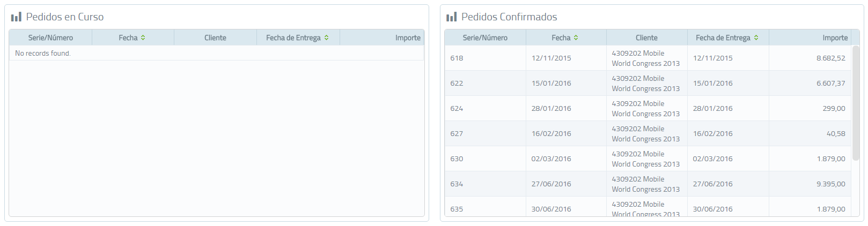The height and width of the screenshot is (226, 868).
Task: Click the Pedidos en Curso chart icon
Action: click(x=16, y=17)
